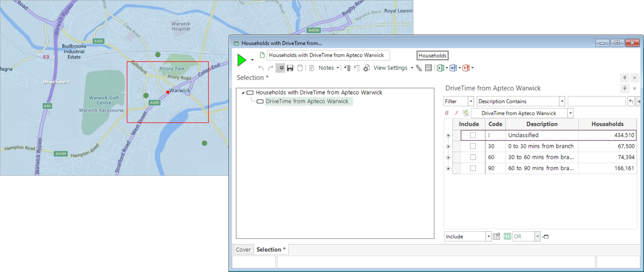Click the redo arrow icon
644x272 pixels.
(x=270, y=68)
